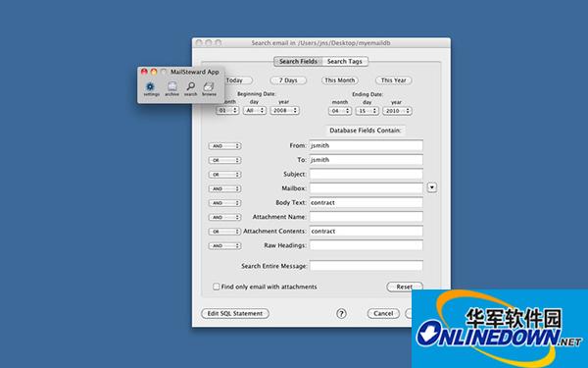Viewport: 588px width, 368px height.
Task: Open the AND operator dropdown beside From
Action: [224, 145]
